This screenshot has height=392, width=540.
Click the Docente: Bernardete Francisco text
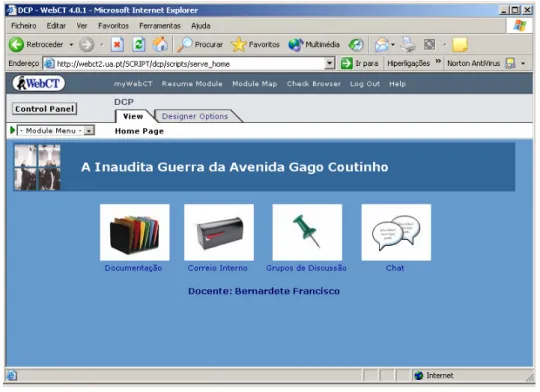pos(264,292)
